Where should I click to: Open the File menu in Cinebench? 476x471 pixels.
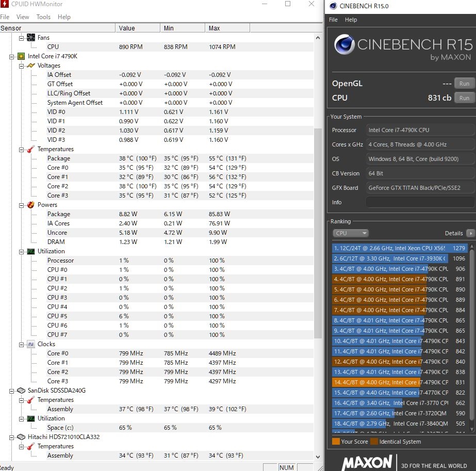coord(333,20)
